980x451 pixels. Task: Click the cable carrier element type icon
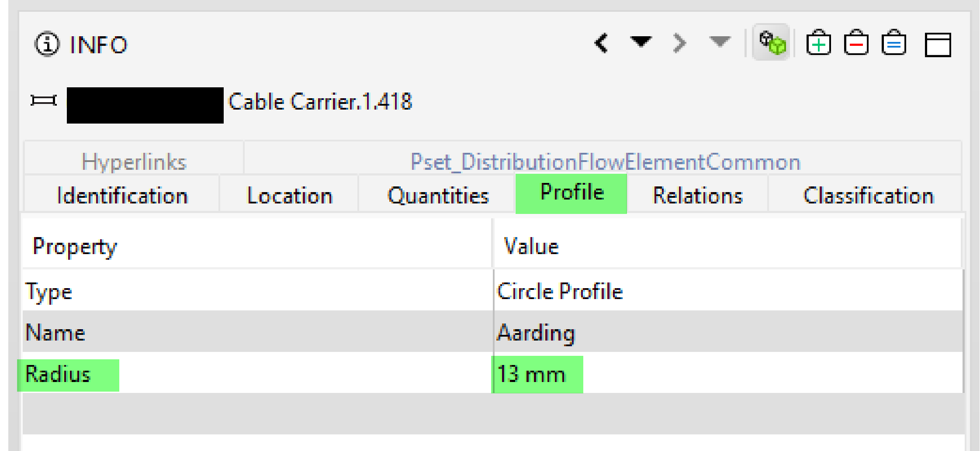[x=44, y=101]
